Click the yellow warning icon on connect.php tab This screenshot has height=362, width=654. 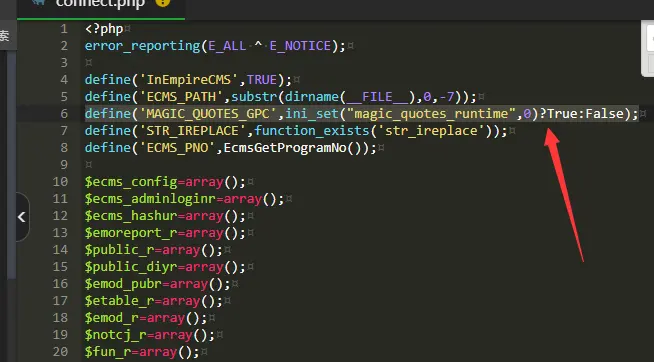(163, 3)
